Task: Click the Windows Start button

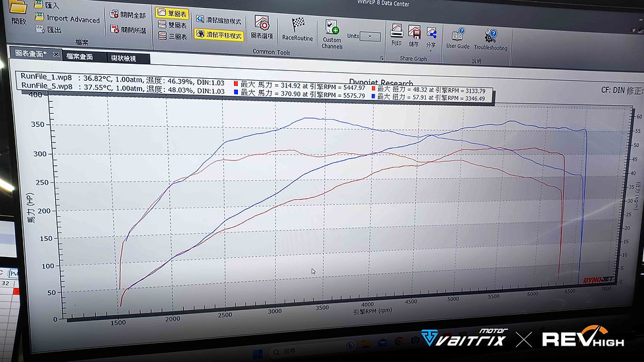Action: coord(257,354)
